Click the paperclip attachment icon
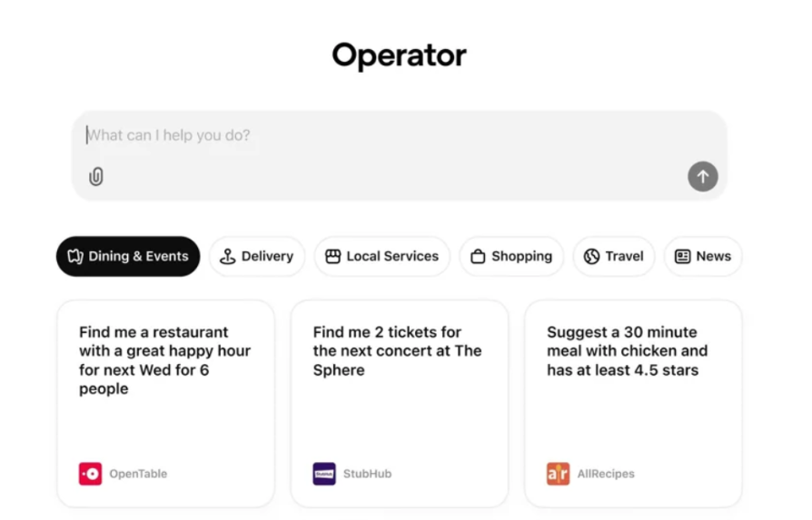812x520 pixels. (96, 177)
